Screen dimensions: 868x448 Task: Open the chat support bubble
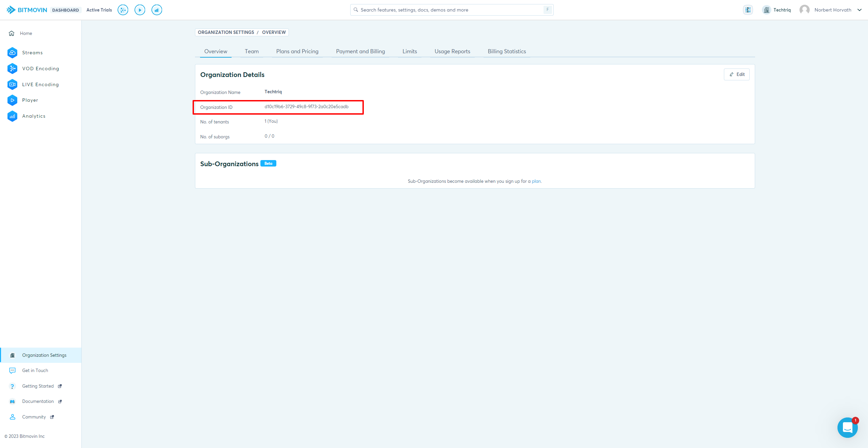click(847, 427)
